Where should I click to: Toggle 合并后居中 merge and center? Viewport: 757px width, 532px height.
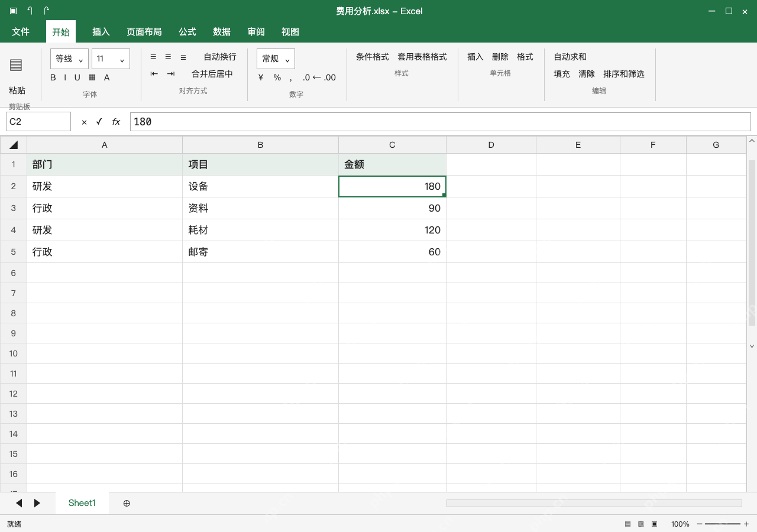[212, 74]
